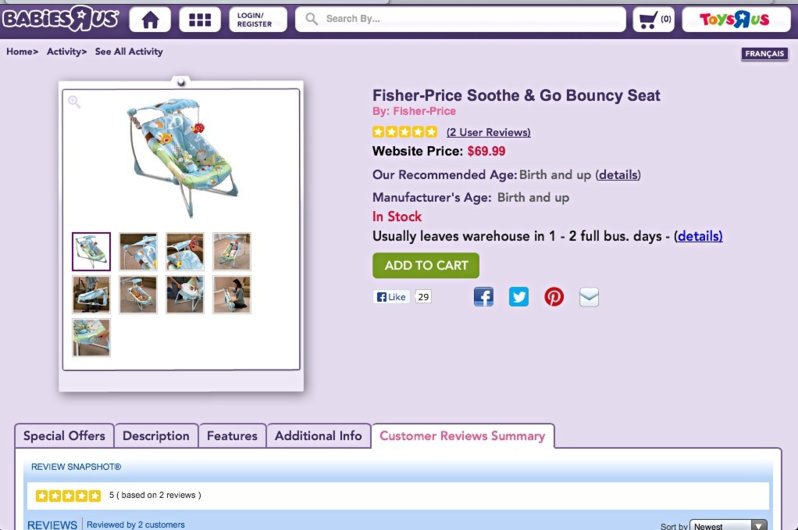798x530 pixels.
Task: Click the Search By input field
Action: tap(470, 19)
